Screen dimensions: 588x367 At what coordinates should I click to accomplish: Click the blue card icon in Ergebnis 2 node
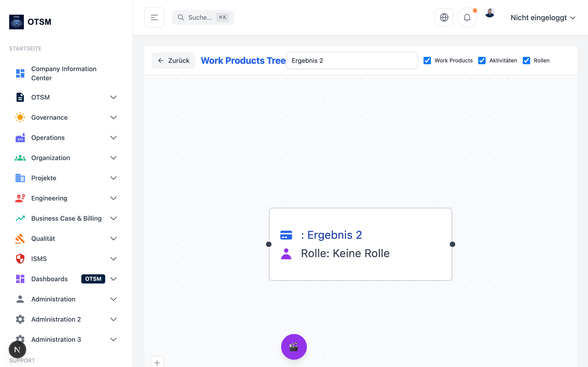coord(286,235)
